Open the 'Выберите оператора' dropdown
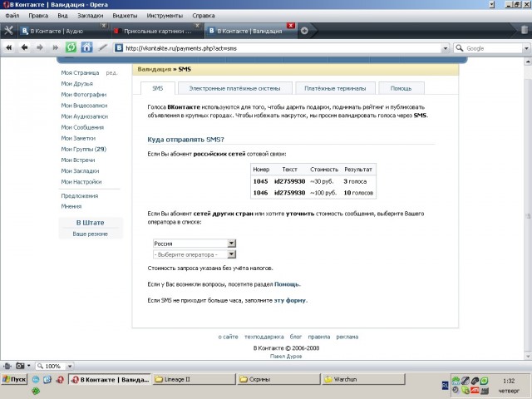 195,254
